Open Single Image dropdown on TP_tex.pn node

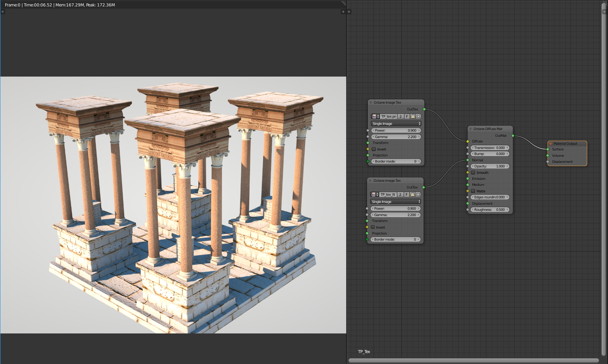(x=396, y=124)
